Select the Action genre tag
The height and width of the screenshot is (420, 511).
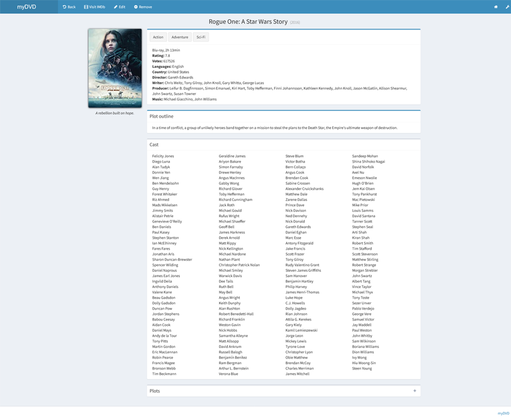[158, 37]
